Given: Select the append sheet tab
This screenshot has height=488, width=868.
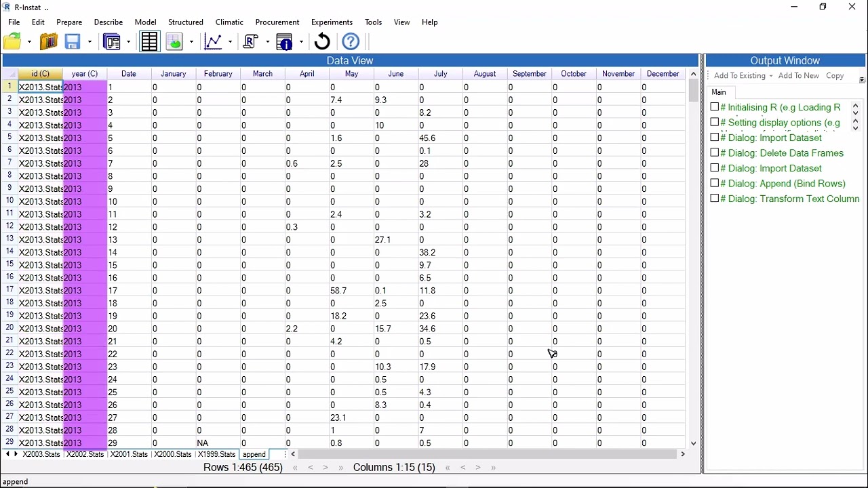Looking at the screenshot, I should click(254, 455).
